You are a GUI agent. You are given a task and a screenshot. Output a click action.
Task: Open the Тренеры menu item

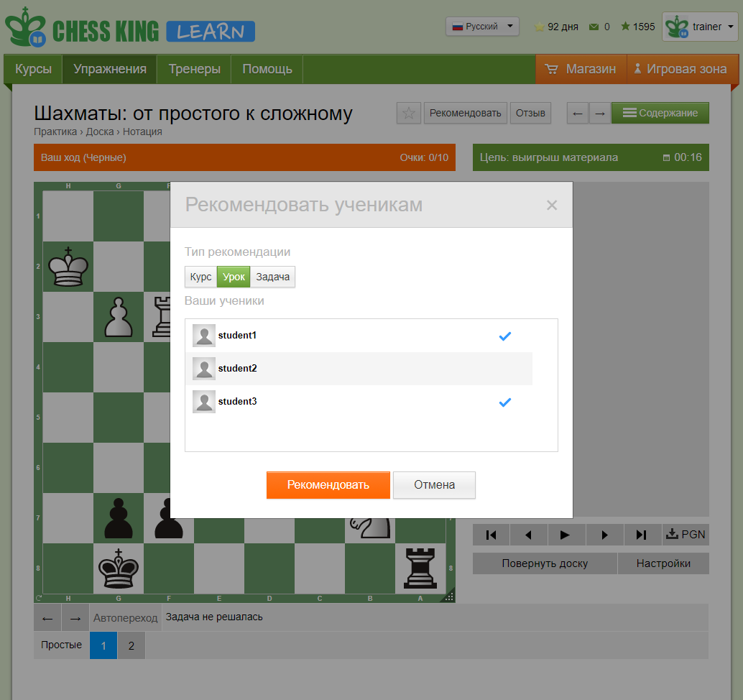click(x=194, y=69)
